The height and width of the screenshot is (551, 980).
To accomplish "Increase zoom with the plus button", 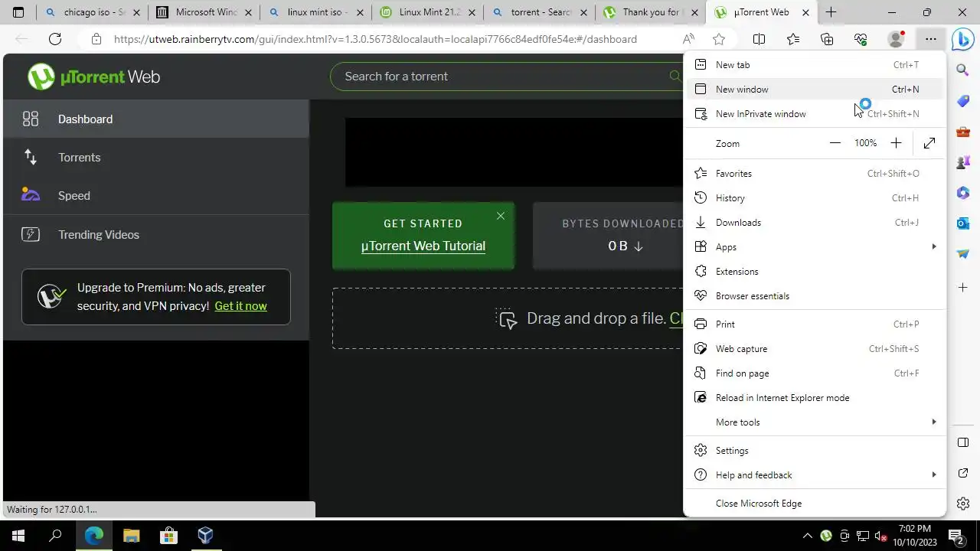I will point(896,143).
